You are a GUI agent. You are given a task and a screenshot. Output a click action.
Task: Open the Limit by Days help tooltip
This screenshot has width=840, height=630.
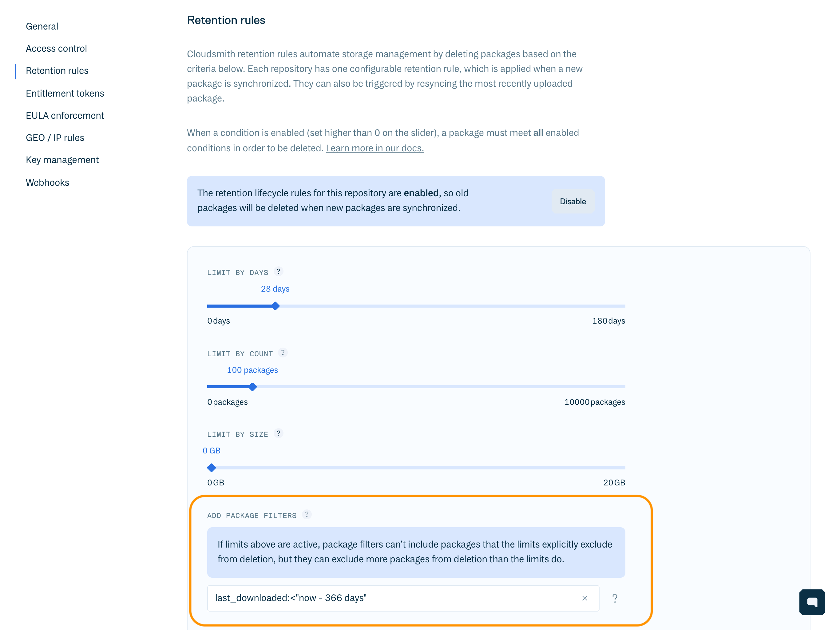tap(279, 271)
